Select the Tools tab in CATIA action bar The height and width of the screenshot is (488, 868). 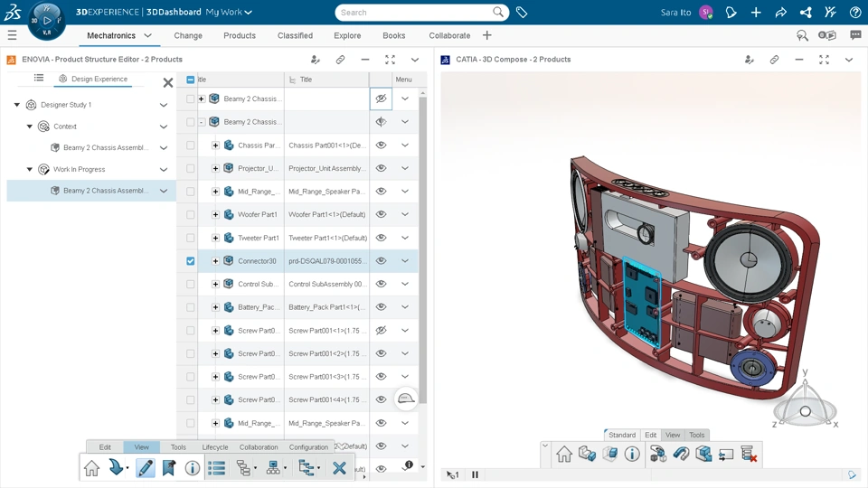click(697, 435)
